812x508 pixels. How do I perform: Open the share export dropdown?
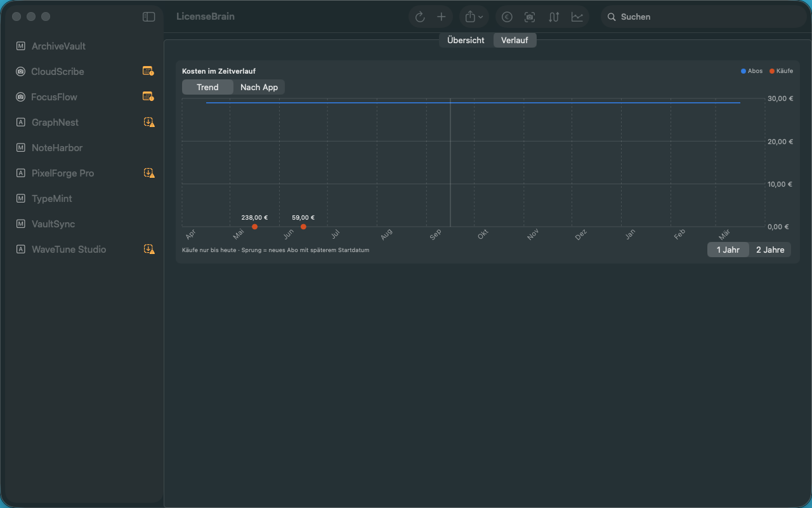click(x=474, y=17)
